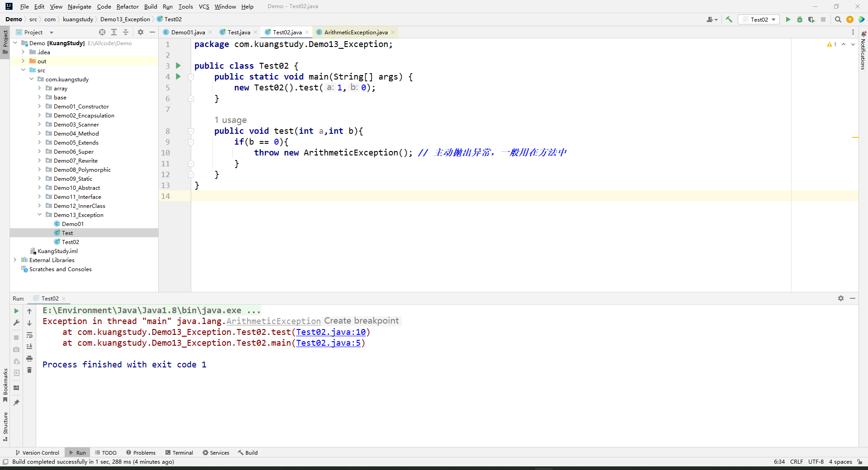The width and height of the screenshot is (868, 470).
Task: Run with coverage from the top toolbar
Action: coord(811,19)
